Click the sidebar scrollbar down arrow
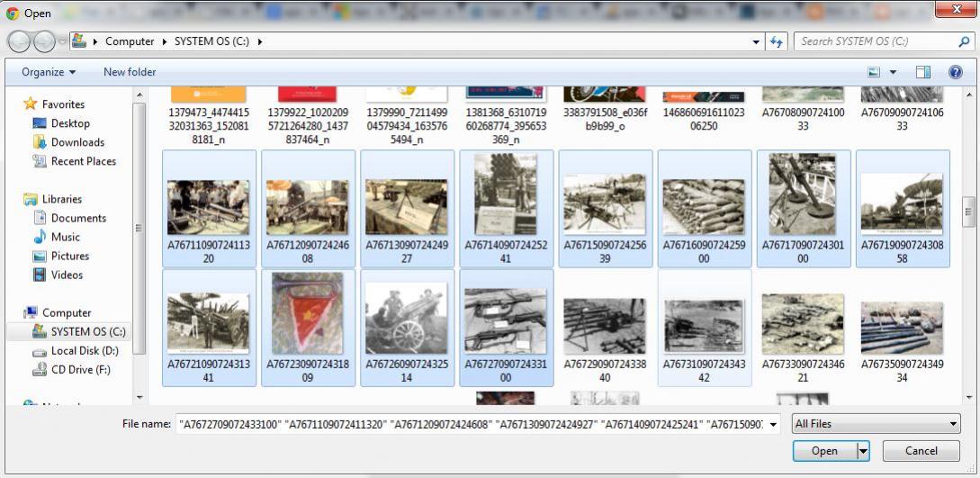 click(139, 397)
